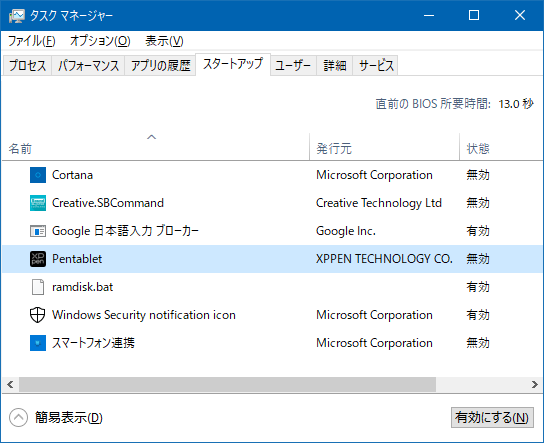Screen dimensions: 544x443
Task: Switch to the 詳細 tab
Action: 335,65
